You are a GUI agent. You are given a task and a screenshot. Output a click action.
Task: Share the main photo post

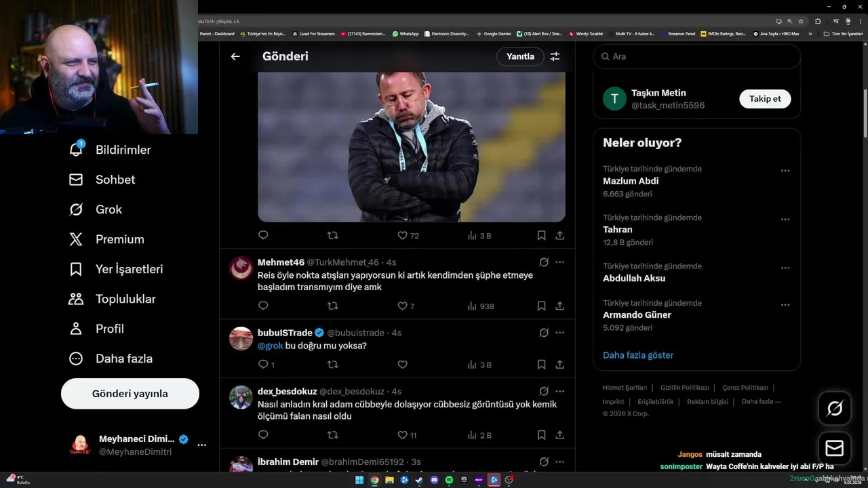coord(560,235)
